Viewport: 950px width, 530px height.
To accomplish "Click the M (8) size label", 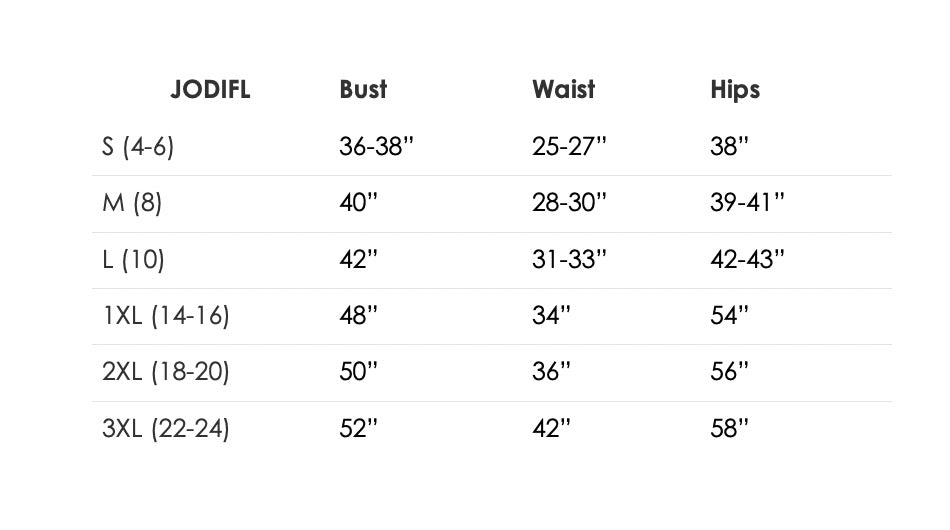I will (x=132, y=203).
